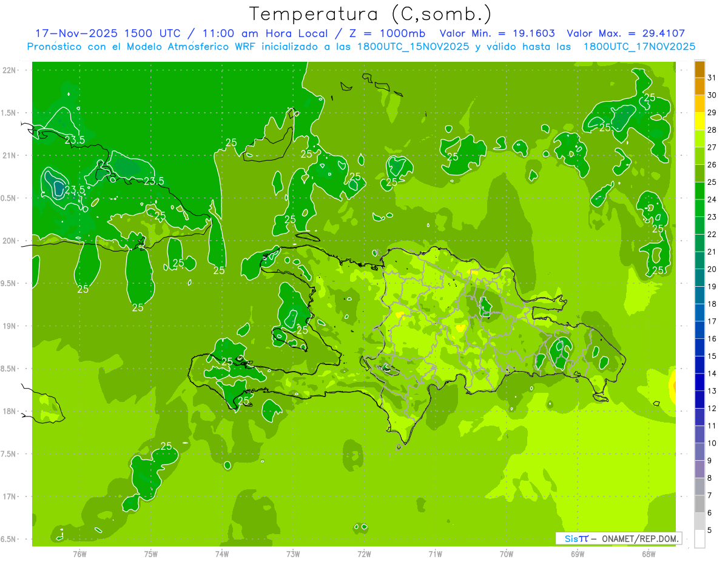Click the 72W longitude axis label
The height and width of the screenshot is (562, 728).
(x=364, y=553)
